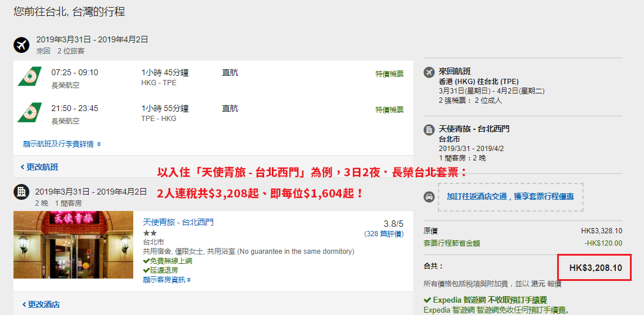Screen dimensions: 644x315
Task: Click 2 張機票： 2 位成人 text
Action: tap(470, 100)
